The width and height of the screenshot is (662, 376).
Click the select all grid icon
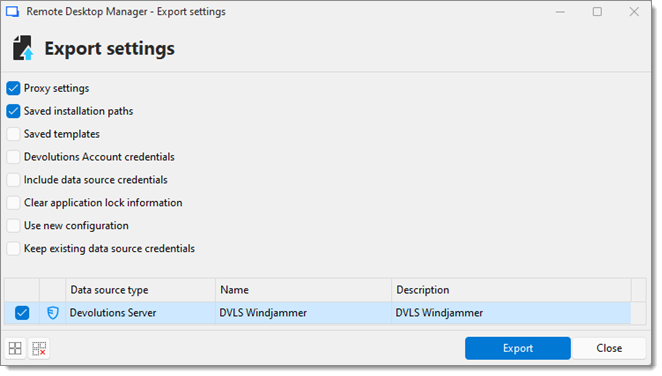point(15,348)
